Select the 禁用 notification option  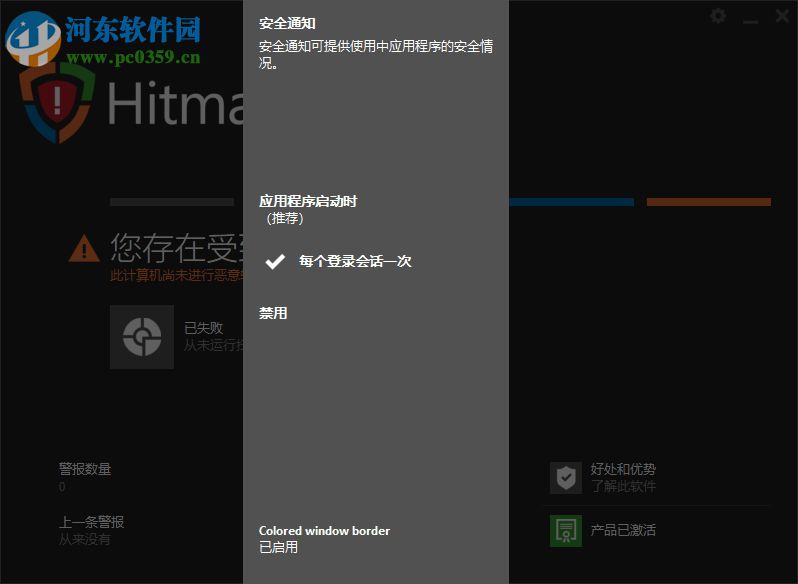point(273,313)
